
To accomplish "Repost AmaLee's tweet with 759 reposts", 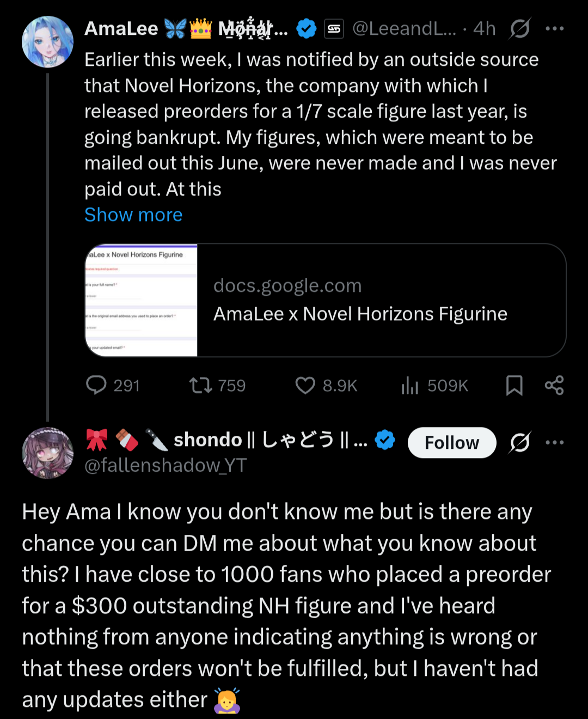I will click(217, 385).
